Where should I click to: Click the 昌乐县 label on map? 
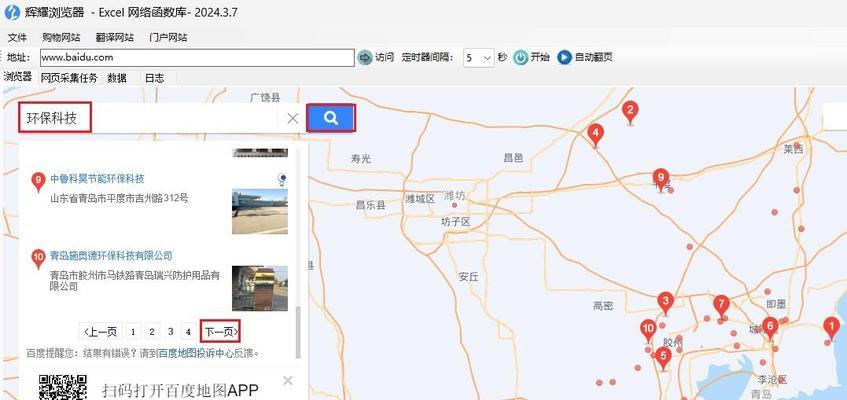(x=371, y=205)
